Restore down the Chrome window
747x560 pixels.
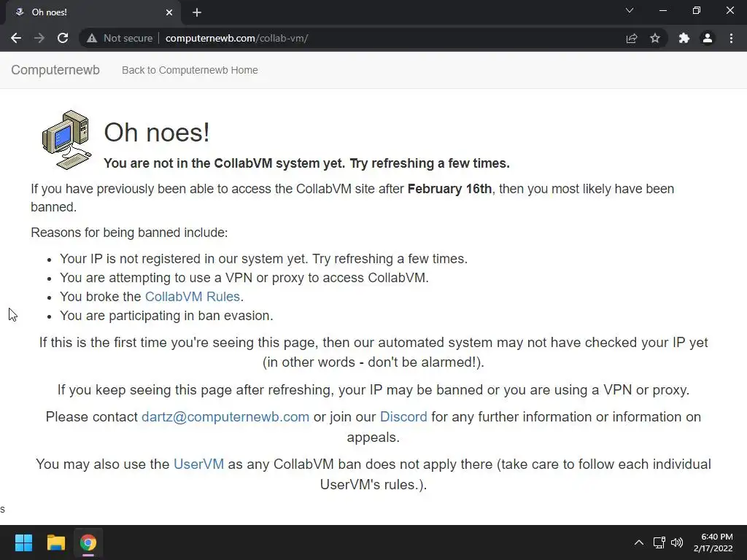pyautogui.click(x=697, y=10)
